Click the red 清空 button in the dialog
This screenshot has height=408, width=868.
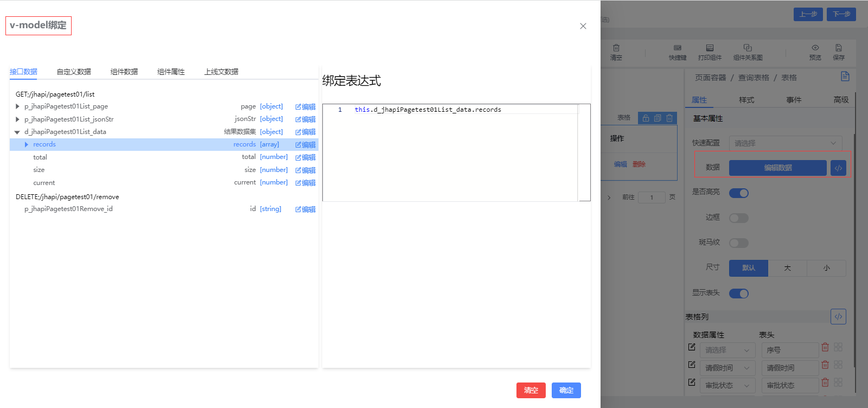(531, 390)
